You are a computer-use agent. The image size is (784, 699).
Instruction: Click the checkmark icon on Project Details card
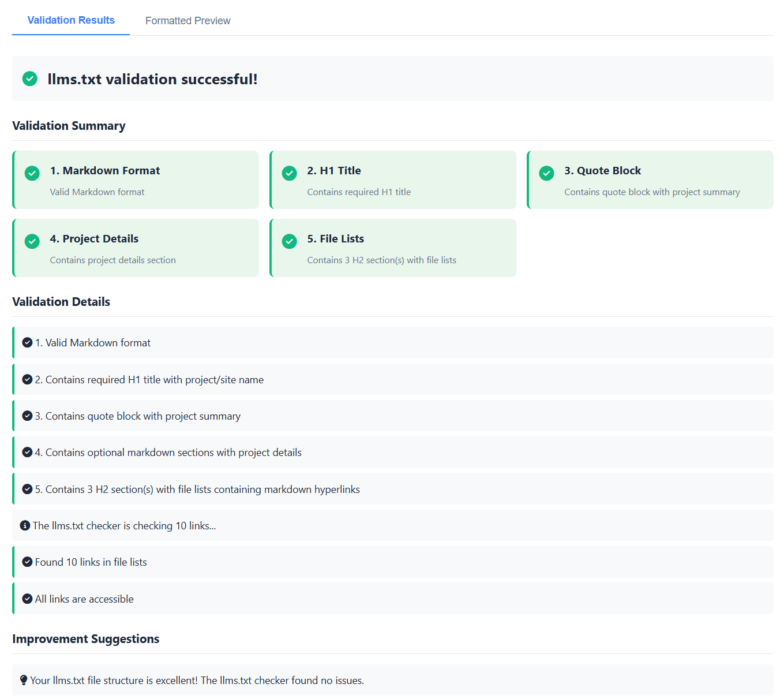tap(32, 241)
